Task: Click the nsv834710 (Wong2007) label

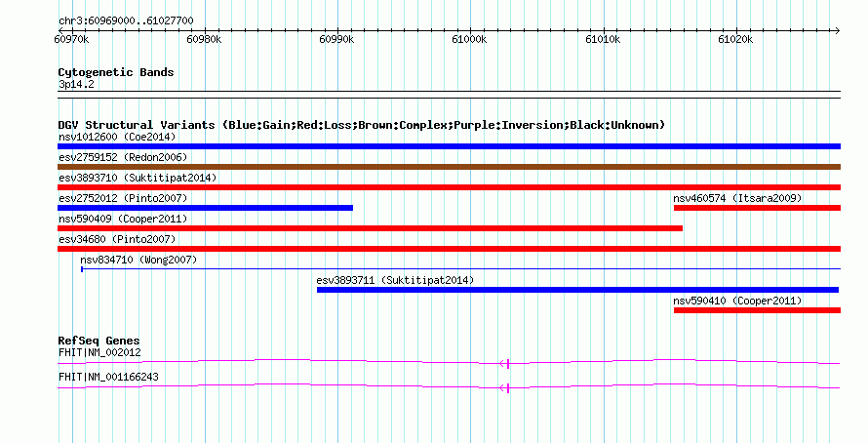Action: [x=138, y=260]
